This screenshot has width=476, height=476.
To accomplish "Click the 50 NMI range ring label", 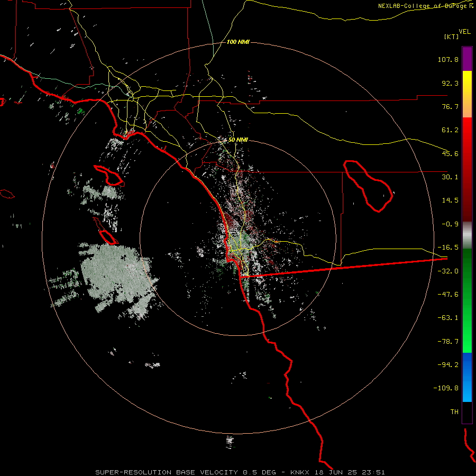I will click(238, 140).
